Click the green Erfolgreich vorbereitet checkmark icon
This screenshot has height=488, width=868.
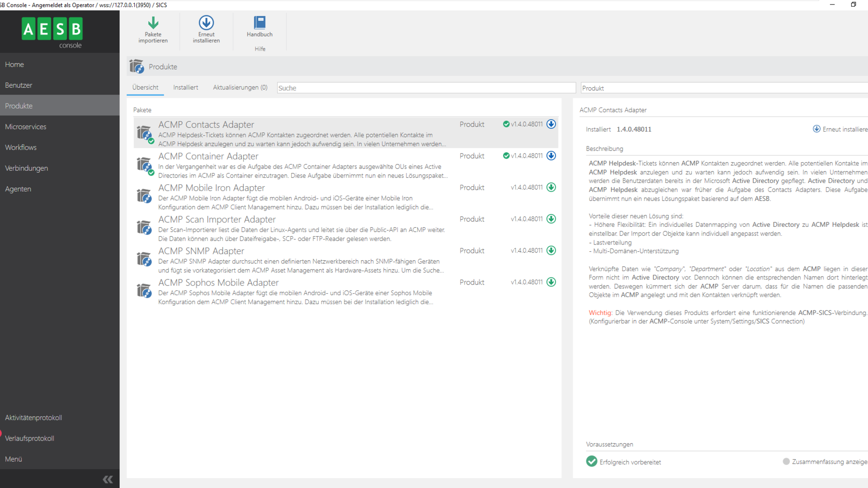coord(591,461)
